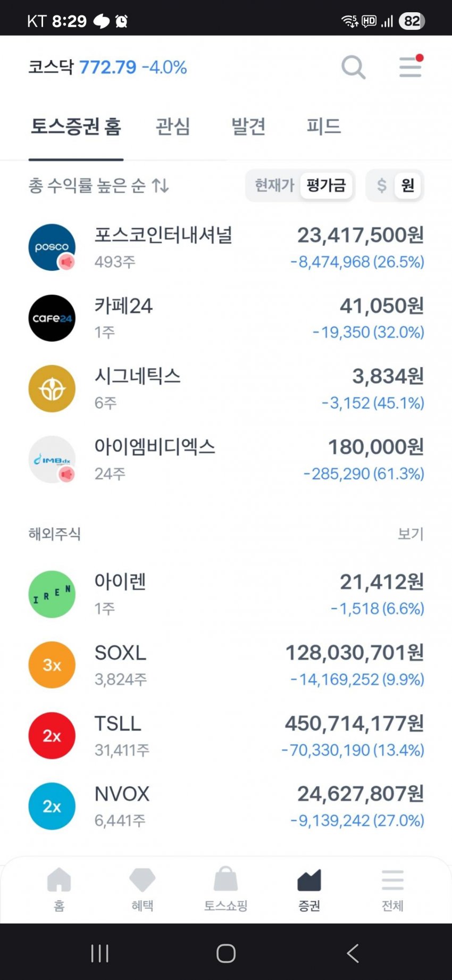Image resolution: width=452 pixels, height=980 pixels.
Task: Switch to the 발견 tab
Action: pos(248,127)
